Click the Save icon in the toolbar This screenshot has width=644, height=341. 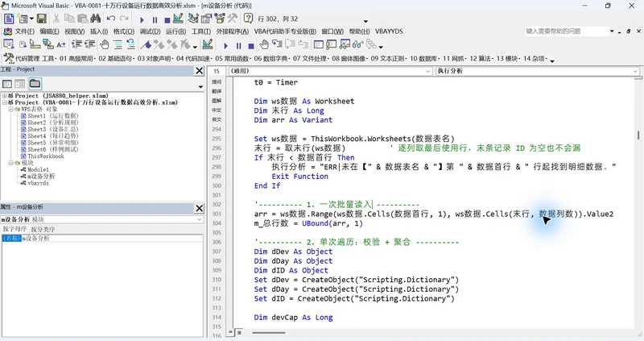click(42, 19)
